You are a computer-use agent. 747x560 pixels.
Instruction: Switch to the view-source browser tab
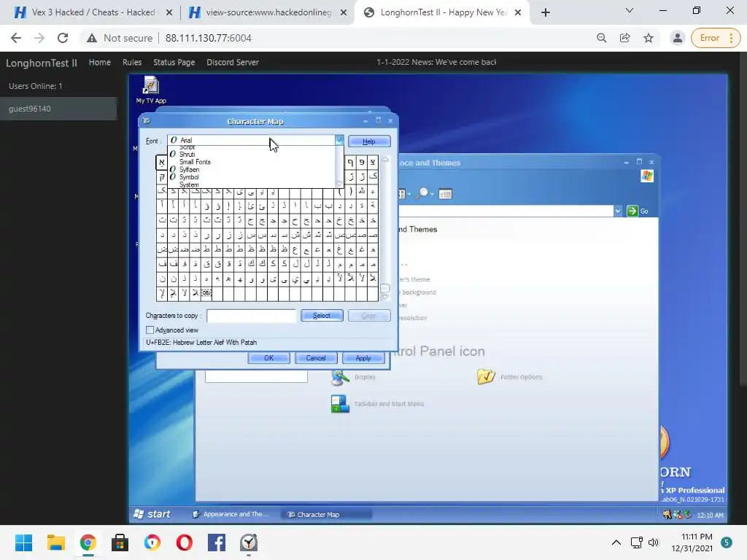pyautogui.click(x=268, y=12)
